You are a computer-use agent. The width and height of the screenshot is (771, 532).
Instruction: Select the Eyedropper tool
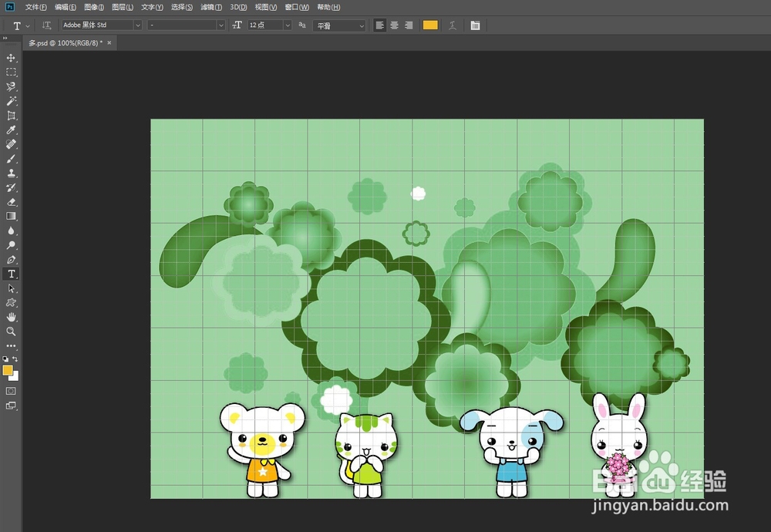pyautogui.click(x=11, y=130)
